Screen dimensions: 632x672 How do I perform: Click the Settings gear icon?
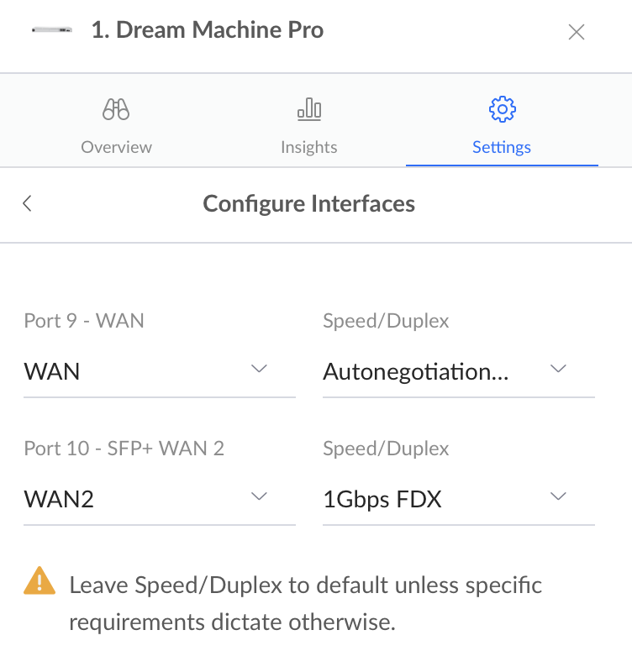tap(502, 109)
